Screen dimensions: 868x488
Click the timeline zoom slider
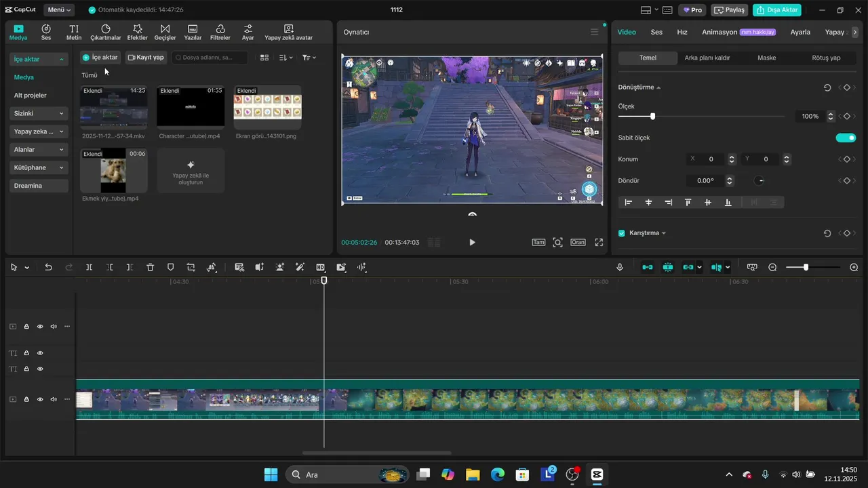814,268
